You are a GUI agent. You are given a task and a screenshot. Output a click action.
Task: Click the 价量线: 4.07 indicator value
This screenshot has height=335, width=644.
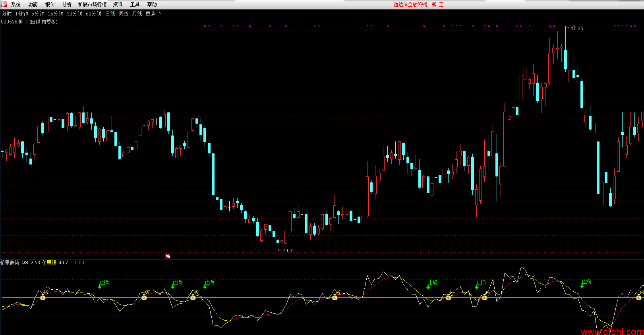[55, 263]
